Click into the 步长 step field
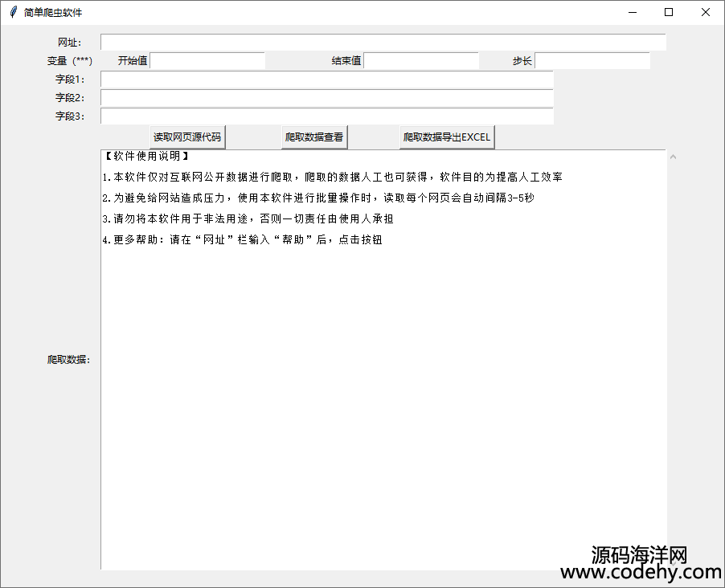725x588 pixels. point(592,61)
